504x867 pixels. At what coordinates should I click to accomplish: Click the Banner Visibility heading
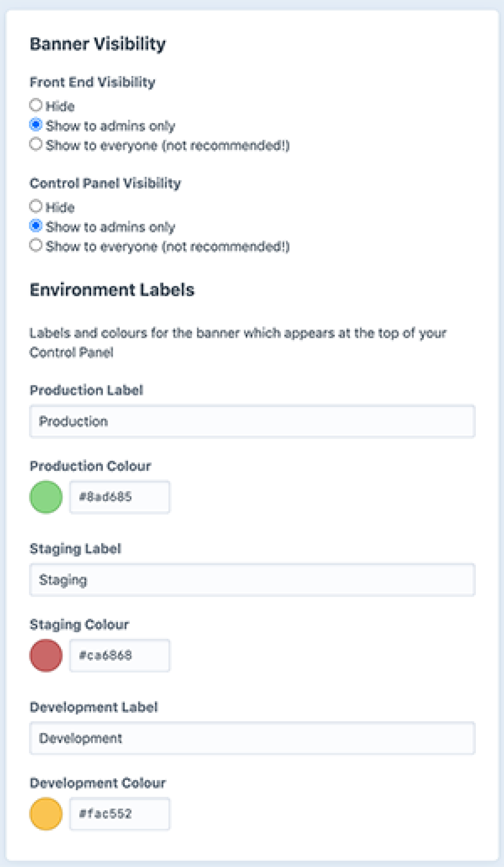[98, 44]
